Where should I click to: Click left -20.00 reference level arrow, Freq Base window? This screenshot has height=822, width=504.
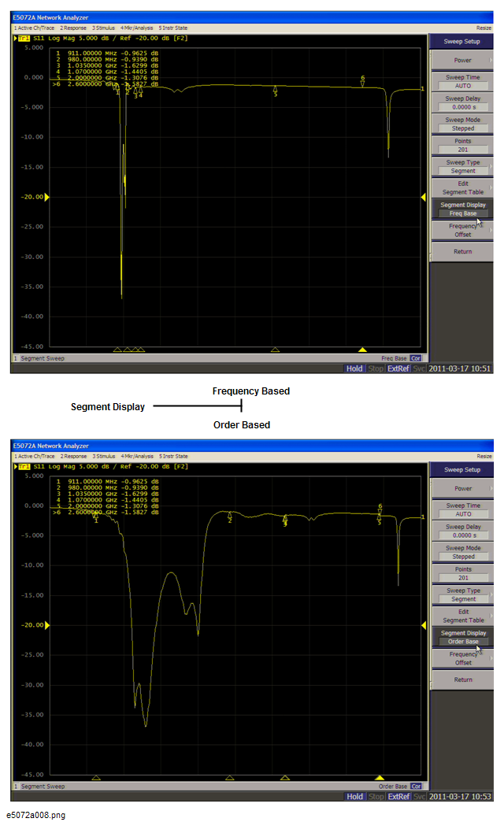tap(46, 197)
